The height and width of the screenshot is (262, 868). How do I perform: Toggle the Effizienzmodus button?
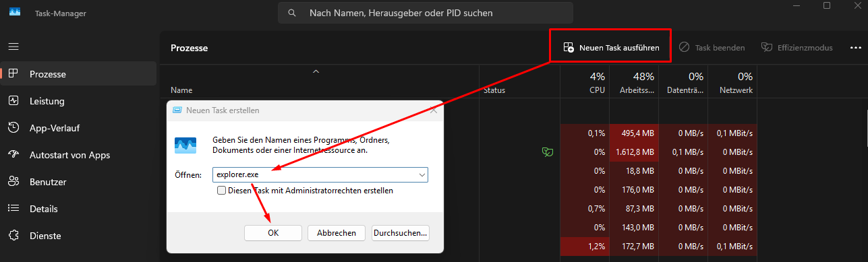pyautogui.click(x=797, y=48)
